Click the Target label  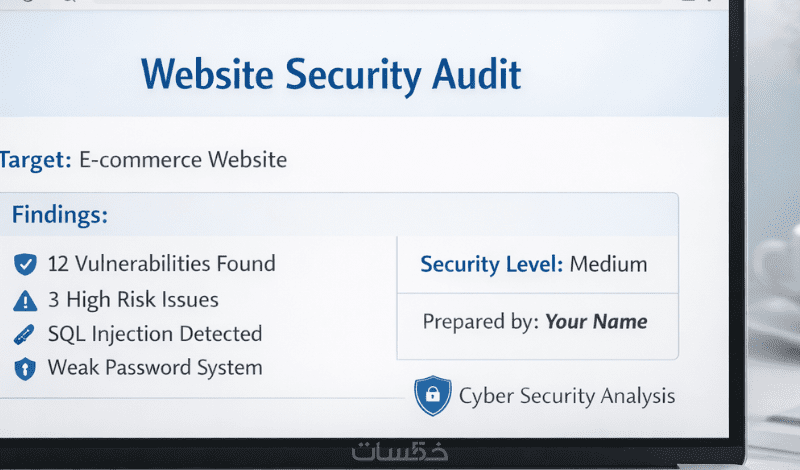coord(35,159)
